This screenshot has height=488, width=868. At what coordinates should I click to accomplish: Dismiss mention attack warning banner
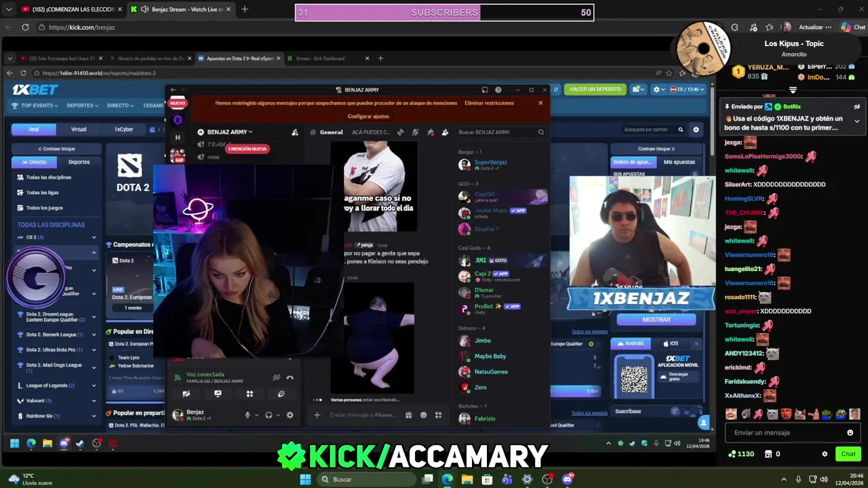540,103
